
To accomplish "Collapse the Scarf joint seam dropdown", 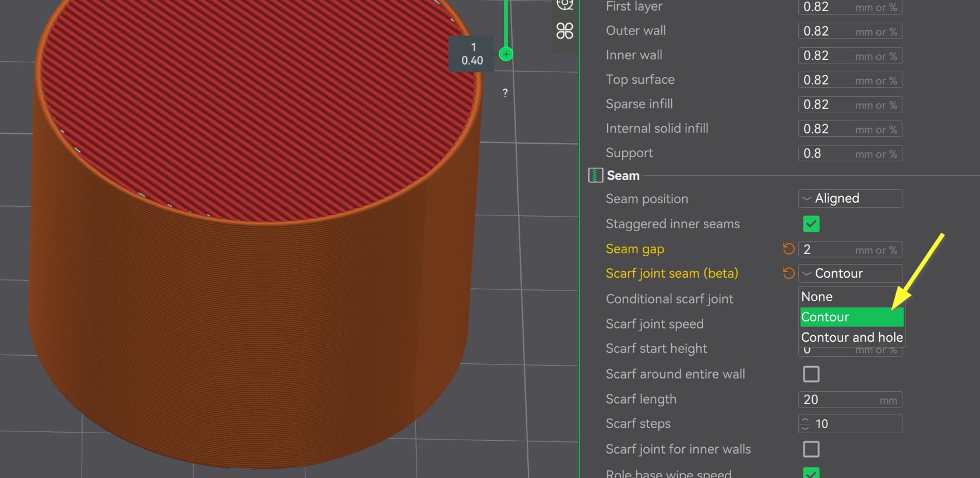I will [x=850, y=274].
